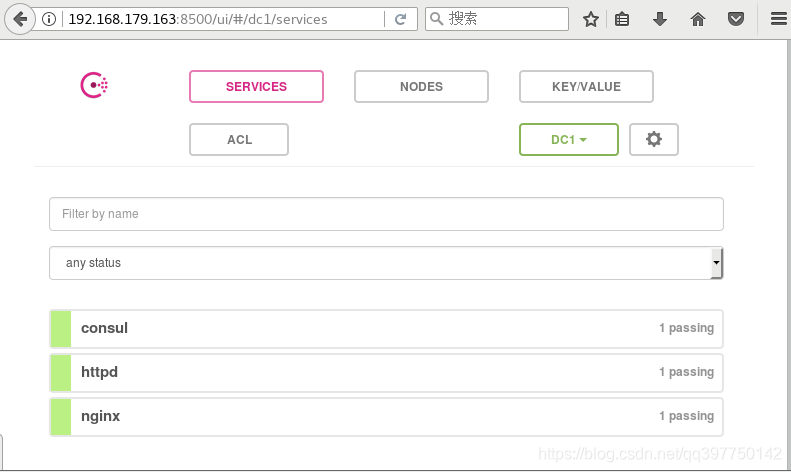Click the search magnifier icon
This screenshot has height=472, width=791.
tap(436, 19)
